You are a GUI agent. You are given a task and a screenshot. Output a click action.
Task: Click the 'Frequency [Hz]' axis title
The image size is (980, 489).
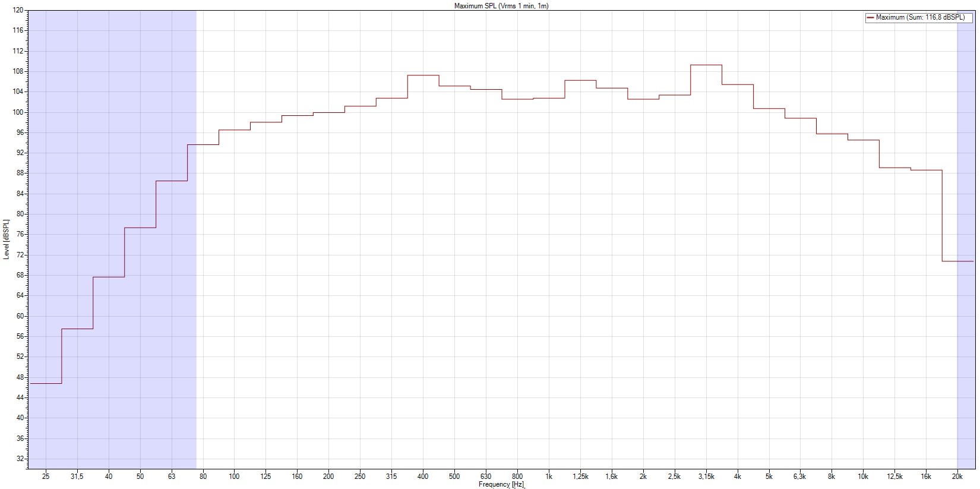[501, 485]
